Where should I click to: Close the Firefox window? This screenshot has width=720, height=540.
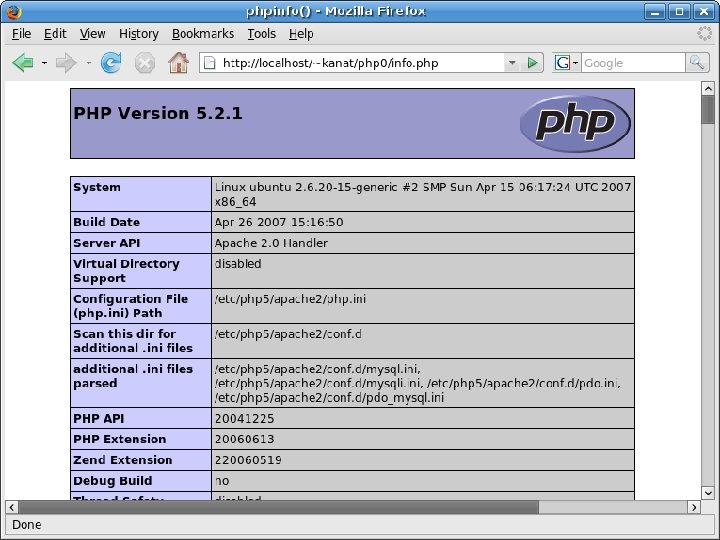[x=703, y=11]
